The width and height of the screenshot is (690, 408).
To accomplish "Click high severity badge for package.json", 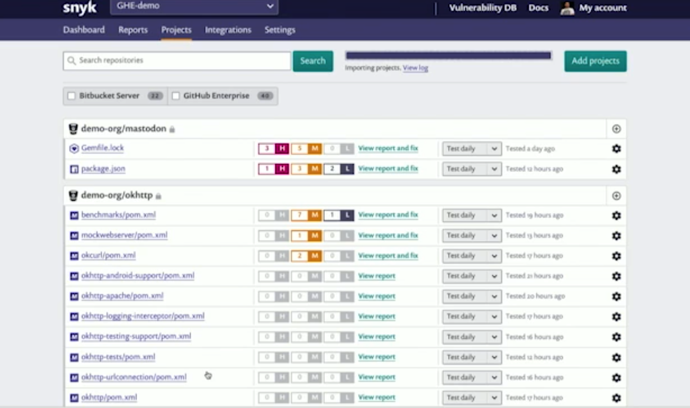I will (x=274, y=169).
